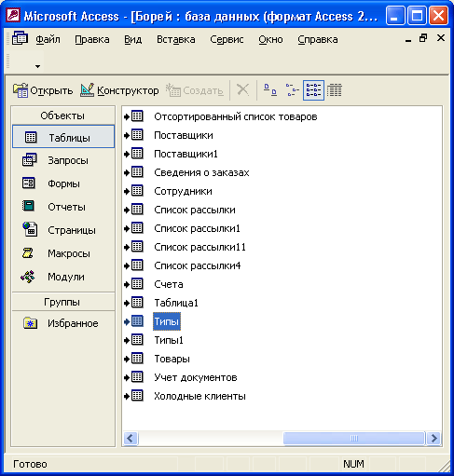Click the table icon of Сотрудники

tap(137, 191)
